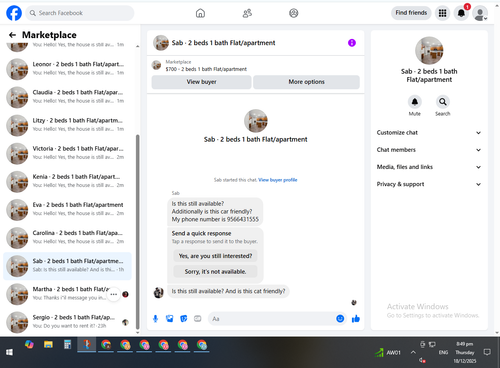The image size is (500, 368).
Task: Expand the Customize chat section
Action: (429, 133)
